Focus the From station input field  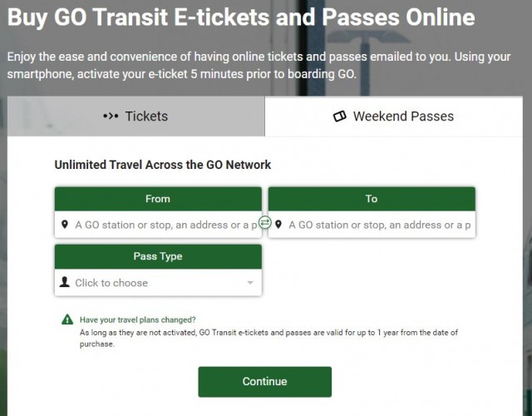[x=158, y=225]
